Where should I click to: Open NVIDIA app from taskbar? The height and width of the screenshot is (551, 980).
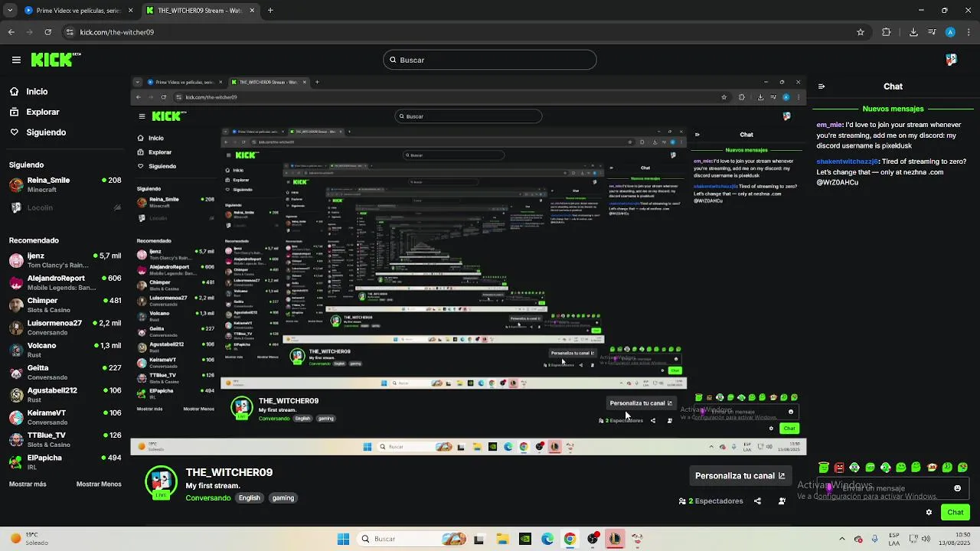point(525,539)
